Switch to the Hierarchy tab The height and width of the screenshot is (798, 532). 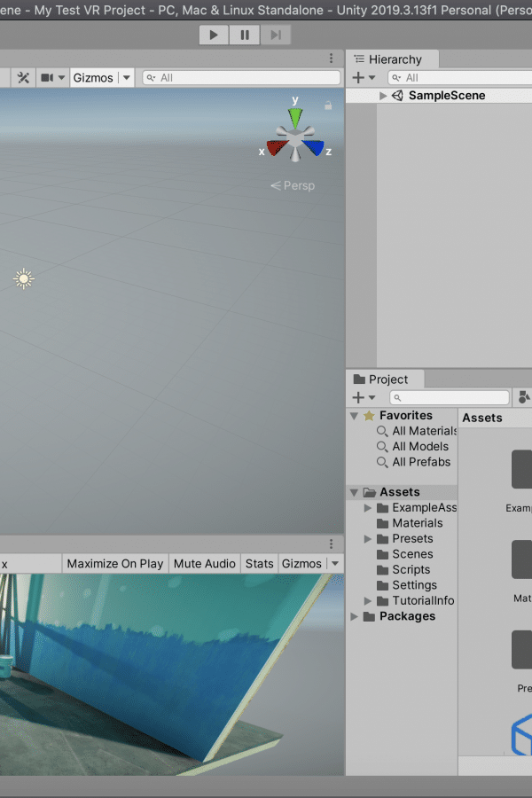tap(392, 59)
